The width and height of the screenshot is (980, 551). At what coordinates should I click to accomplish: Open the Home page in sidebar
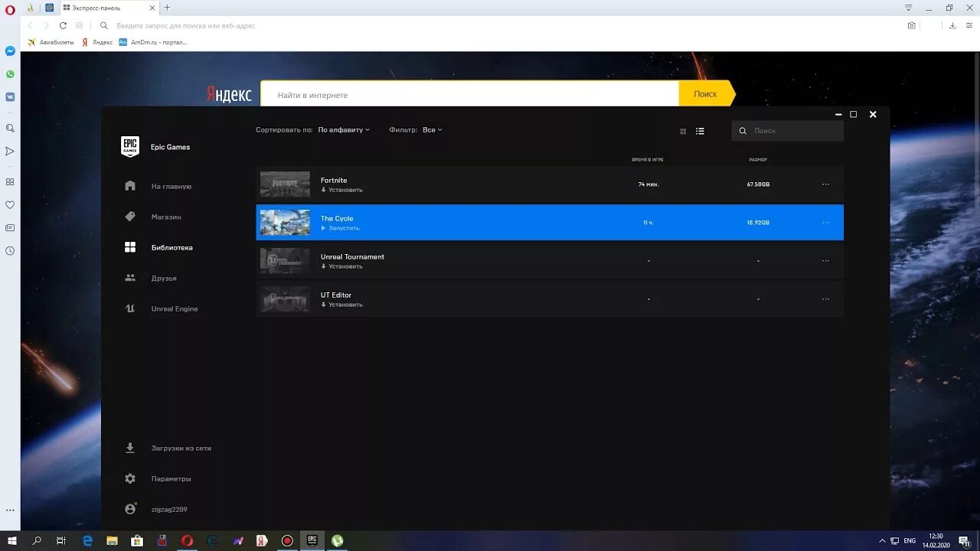pyautogui.click(x=158, y=186)
